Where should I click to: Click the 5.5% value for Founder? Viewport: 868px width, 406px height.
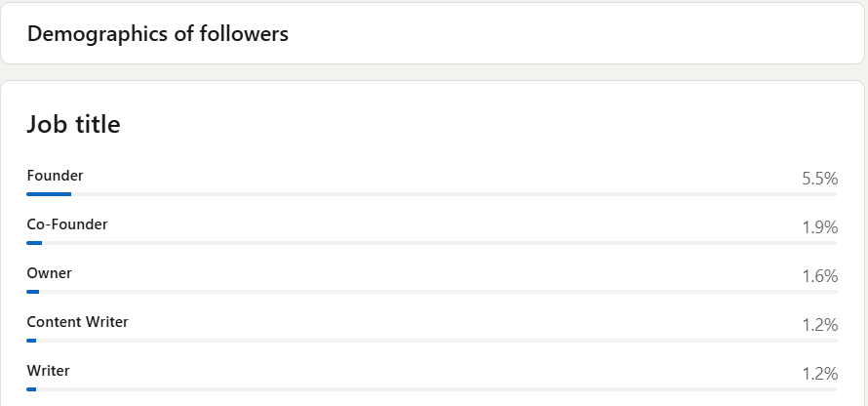click(x=819, y=179)
